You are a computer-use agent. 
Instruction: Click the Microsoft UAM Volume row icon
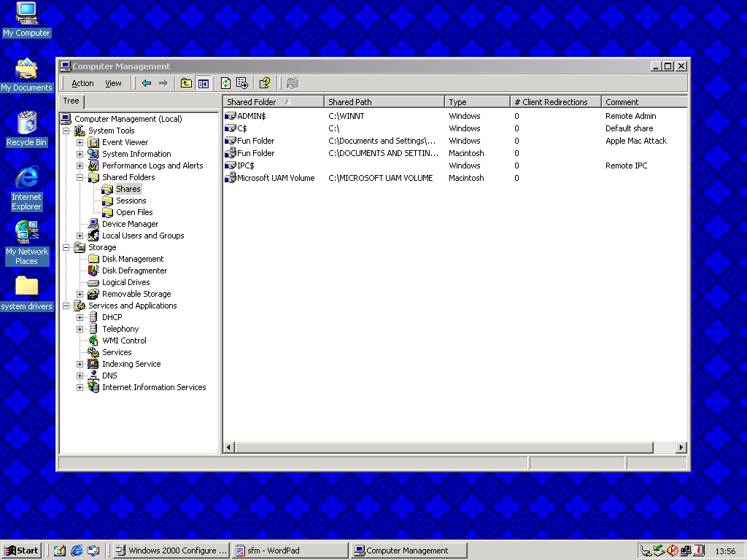click(231, 178)
